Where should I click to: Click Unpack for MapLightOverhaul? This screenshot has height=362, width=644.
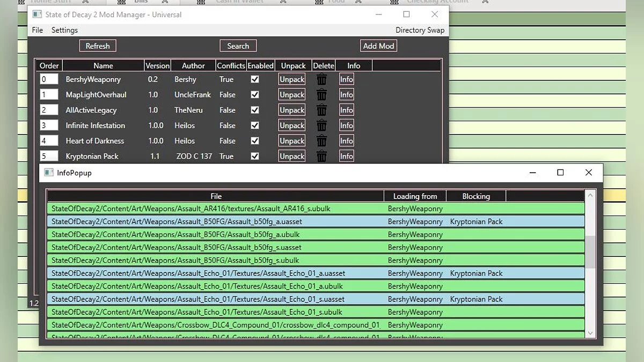292,95
